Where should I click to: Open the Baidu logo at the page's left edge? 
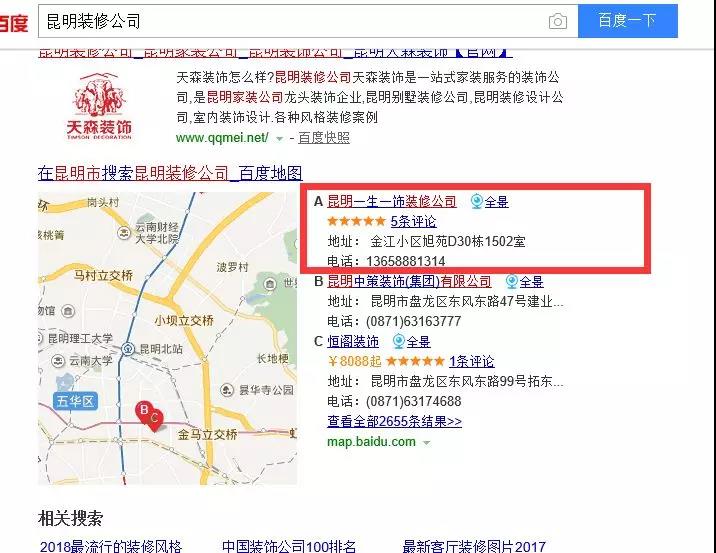(14, 22)
